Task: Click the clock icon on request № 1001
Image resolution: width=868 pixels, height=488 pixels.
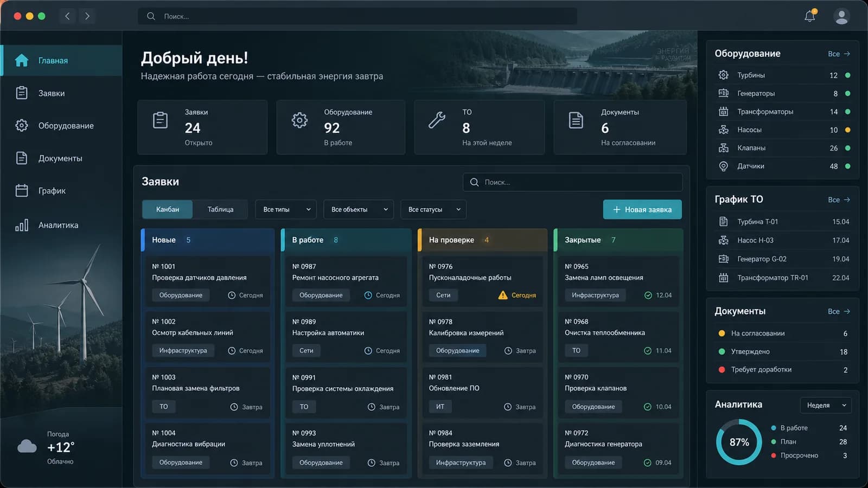Action: 232,295
